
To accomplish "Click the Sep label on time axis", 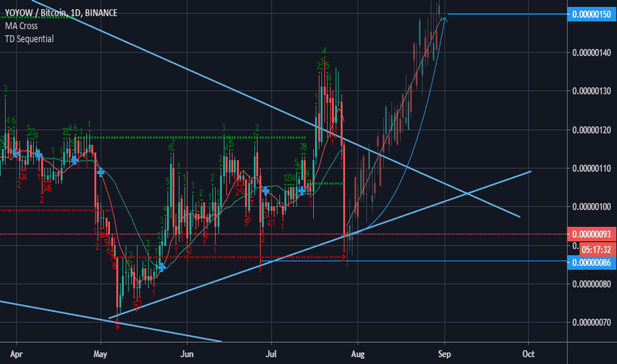I will point(444,354).
